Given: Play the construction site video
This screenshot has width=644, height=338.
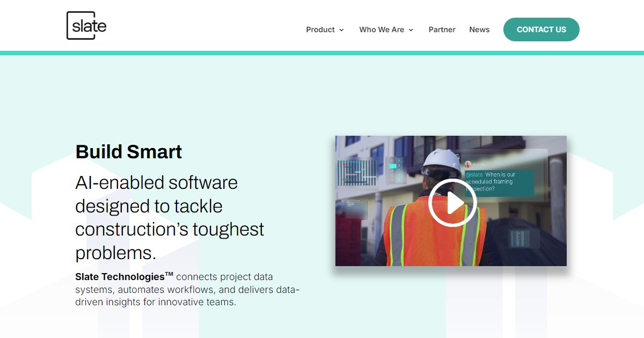Looking at the screenshot, I should coord(452,203).
